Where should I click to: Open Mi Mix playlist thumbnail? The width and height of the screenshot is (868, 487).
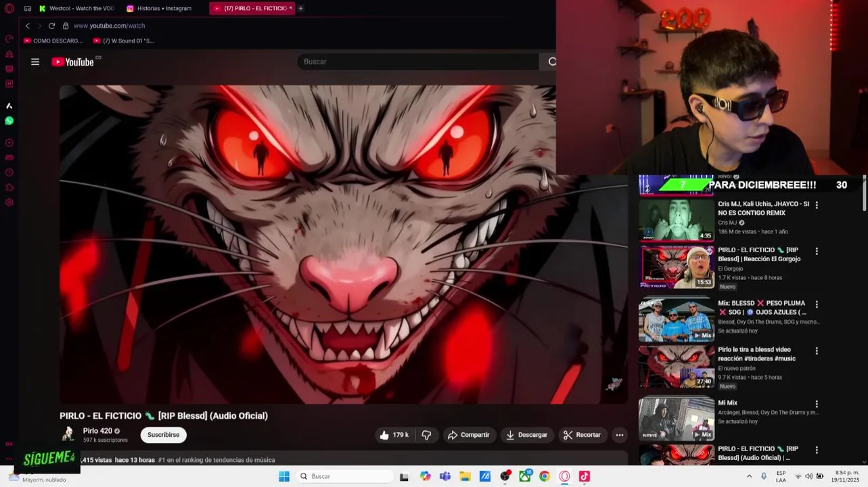click(x=677, y=419)
